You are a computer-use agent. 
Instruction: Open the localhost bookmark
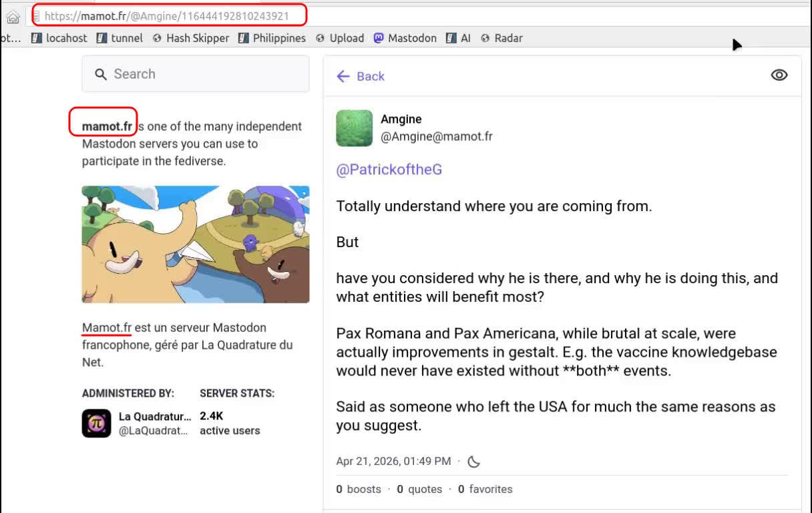(x=59, y=38)
